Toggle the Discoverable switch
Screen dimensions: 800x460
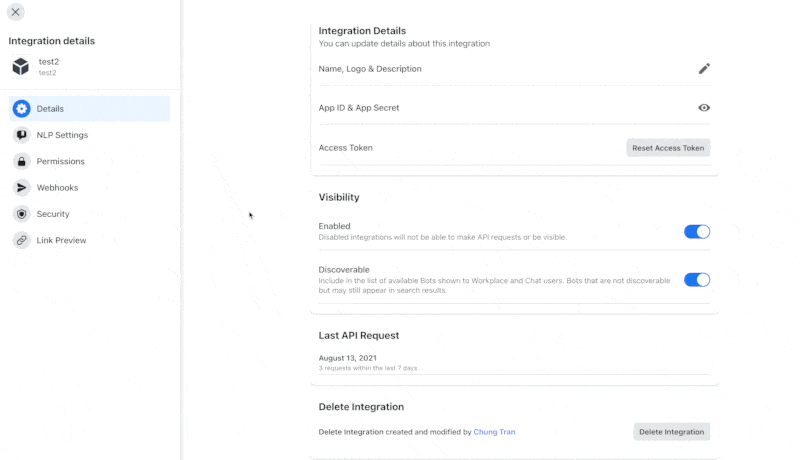point(697,279)
